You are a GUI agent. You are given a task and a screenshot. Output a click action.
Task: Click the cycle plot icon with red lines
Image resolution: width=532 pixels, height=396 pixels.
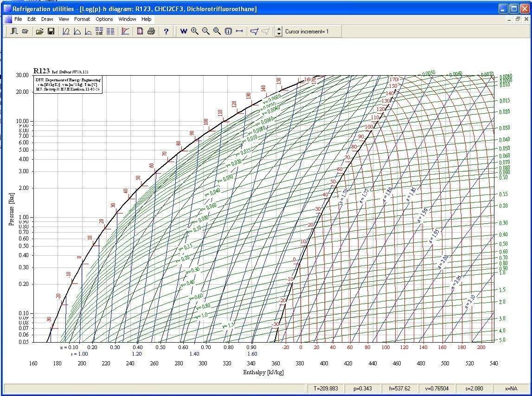(x=125, y=31)
